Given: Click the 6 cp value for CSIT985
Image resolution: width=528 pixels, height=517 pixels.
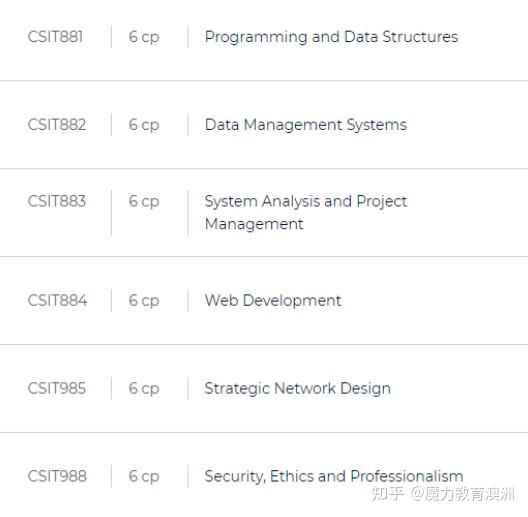Looking at the screenshot, I should [x=144, y=388].
